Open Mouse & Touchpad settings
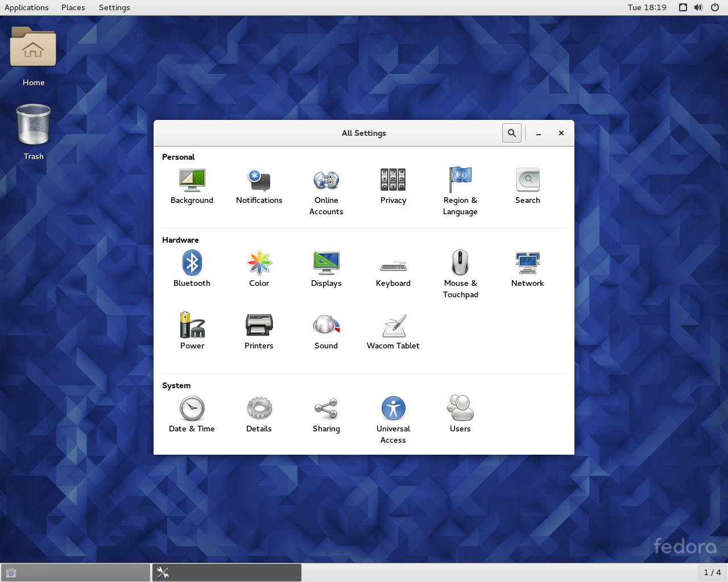728x582 pixels. click(x=461, y=275)
